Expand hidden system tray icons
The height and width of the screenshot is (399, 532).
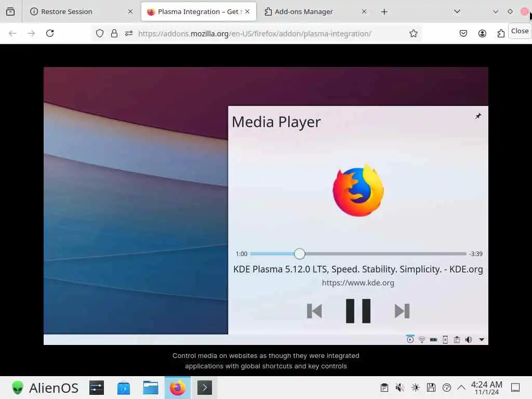point(461,387)
